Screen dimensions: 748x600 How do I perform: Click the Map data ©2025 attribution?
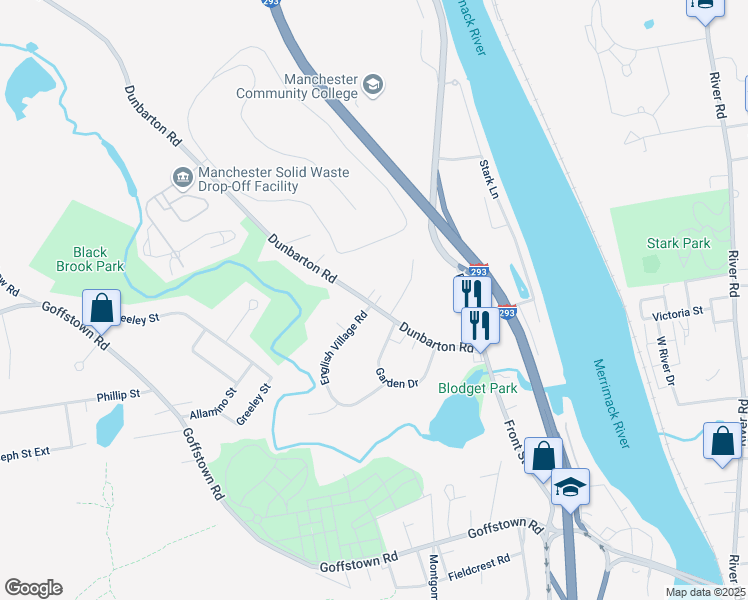click(705, 592)
